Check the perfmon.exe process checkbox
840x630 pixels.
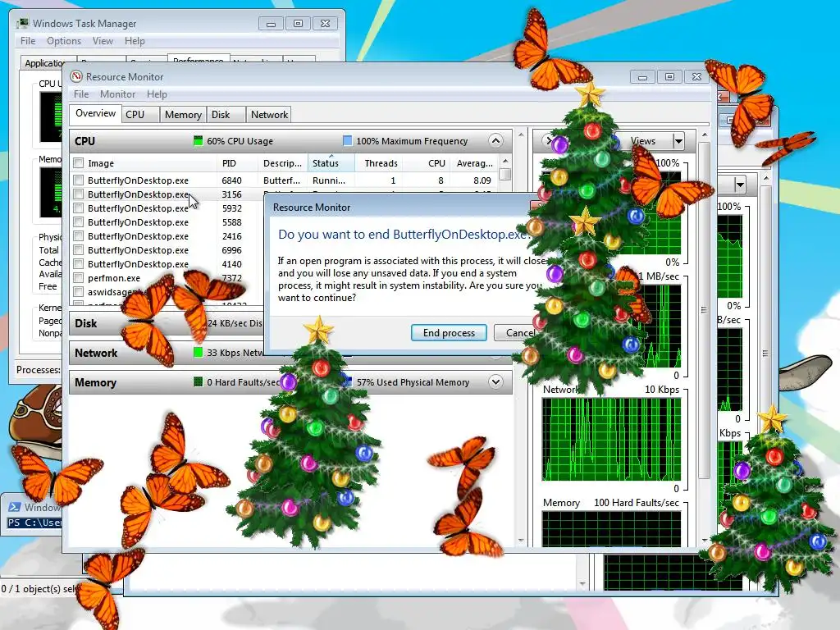pos(78,277)
